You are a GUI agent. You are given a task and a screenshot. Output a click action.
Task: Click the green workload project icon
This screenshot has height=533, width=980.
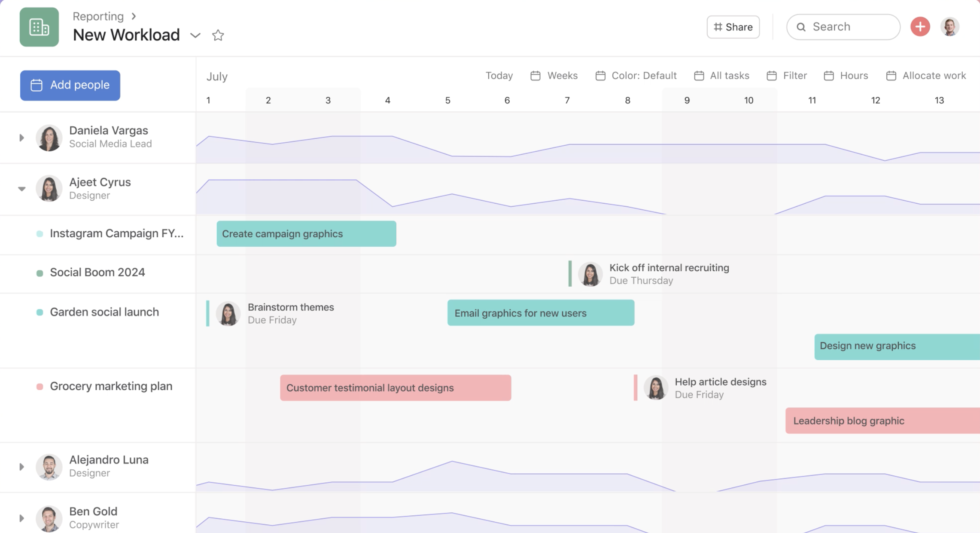[x=39, y=27]
